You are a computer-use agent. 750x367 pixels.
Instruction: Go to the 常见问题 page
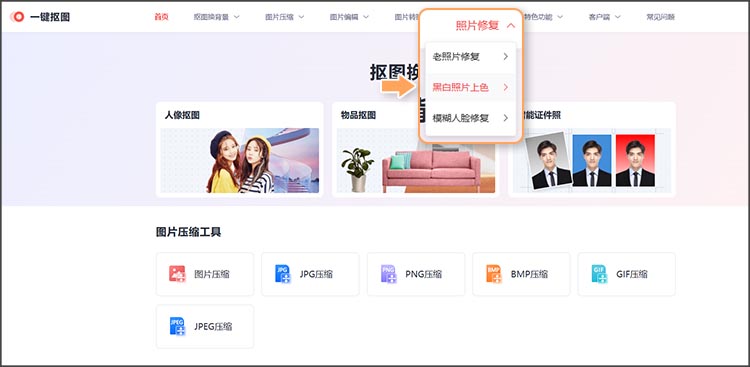pyautogui.click(x=661, y=17)
